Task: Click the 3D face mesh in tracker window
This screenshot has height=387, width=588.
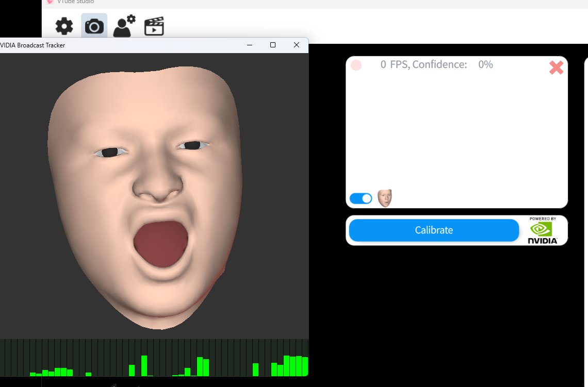Action: point(145,198)
